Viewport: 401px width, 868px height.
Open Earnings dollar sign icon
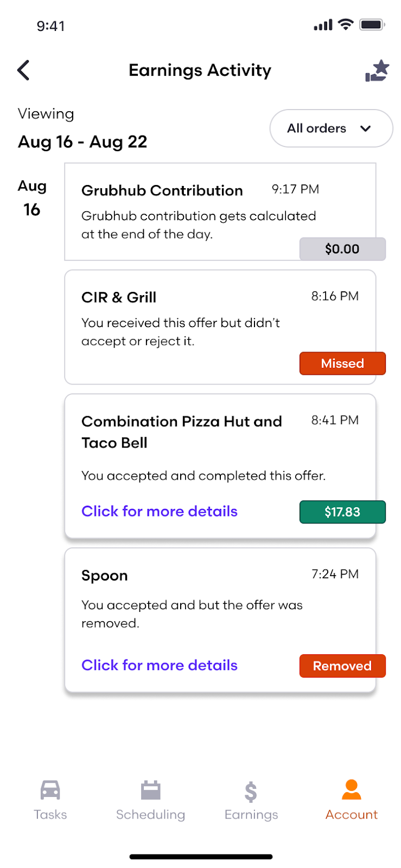[x=251, y=792]
